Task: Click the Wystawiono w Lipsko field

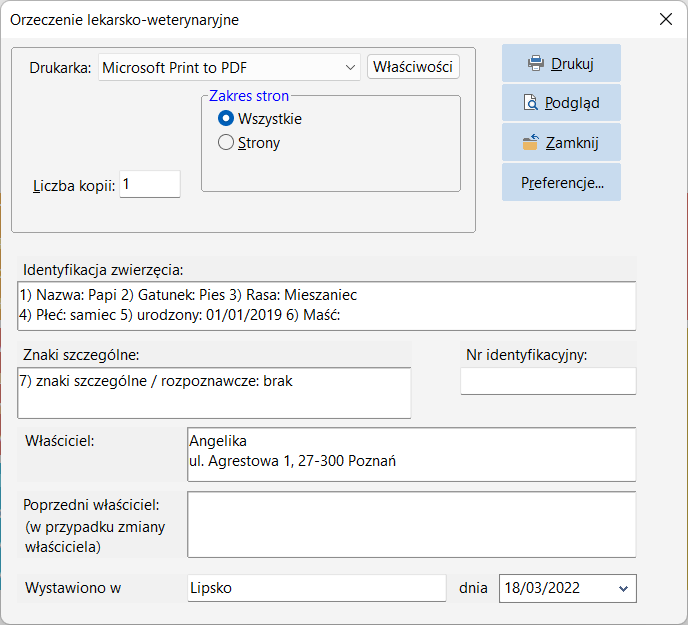Action: tap(317, 588)
